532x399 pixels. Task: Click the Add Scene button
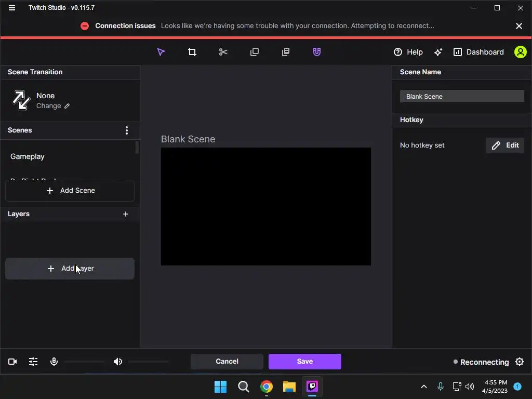(70, 190)
